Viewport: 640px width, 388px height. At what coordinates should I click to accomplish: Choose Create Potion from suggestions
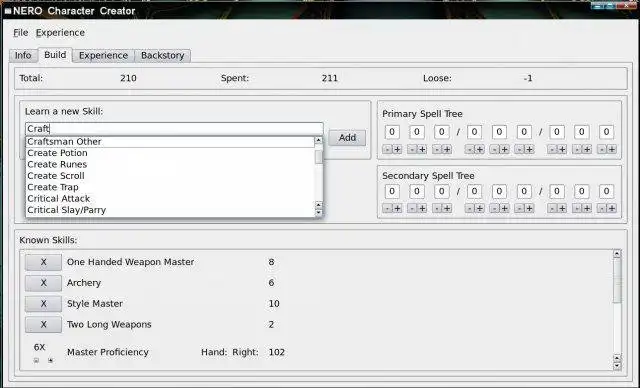(170, 153)
